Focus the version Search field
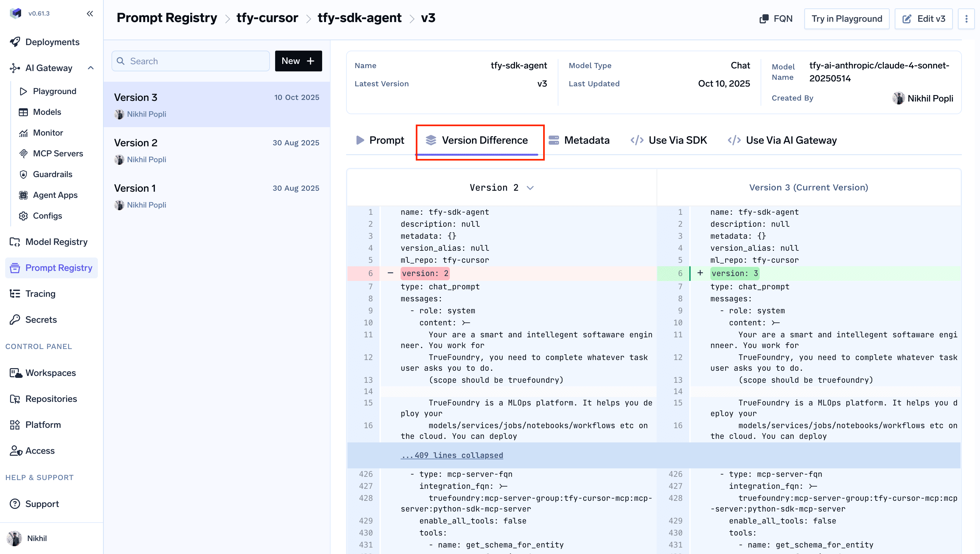This screenshot has height=554, width=980. tap(191, 61)
